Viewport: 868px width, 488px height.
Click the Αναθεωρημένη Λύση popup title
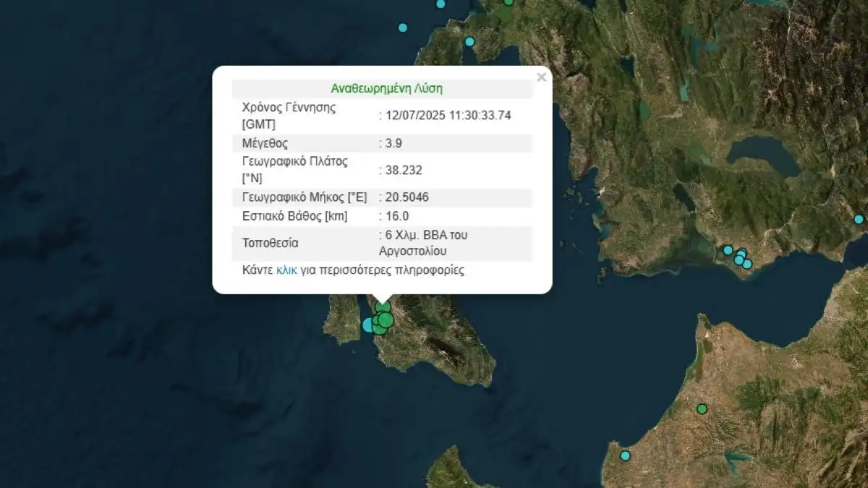388,88
